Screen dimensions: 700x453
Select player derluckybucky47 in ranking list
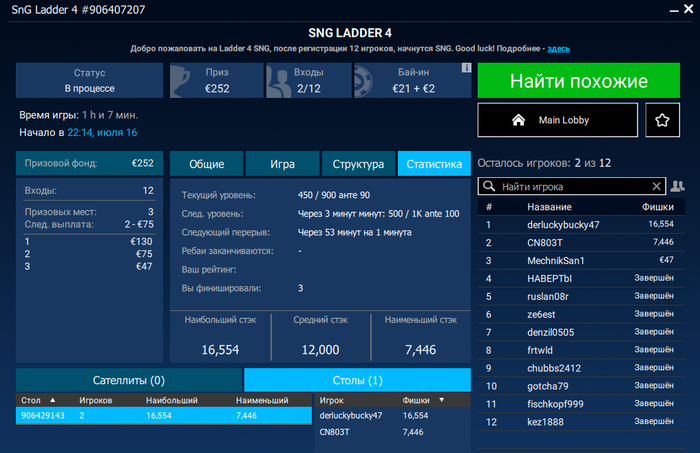pyautogui.click(x=581, y=224)
